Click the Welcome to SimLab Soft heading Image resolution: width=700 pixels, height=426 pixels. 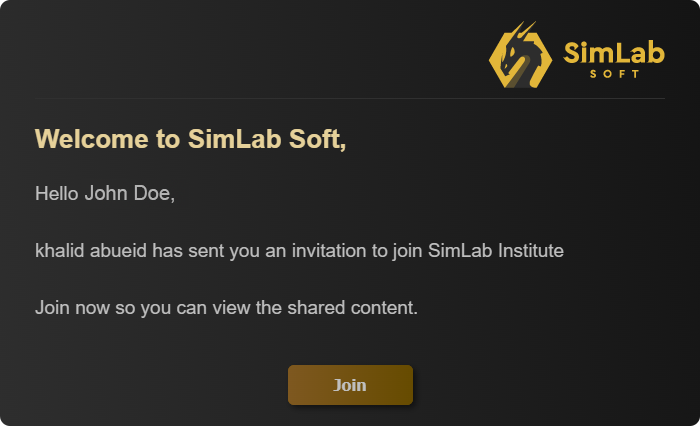(190, 139)
